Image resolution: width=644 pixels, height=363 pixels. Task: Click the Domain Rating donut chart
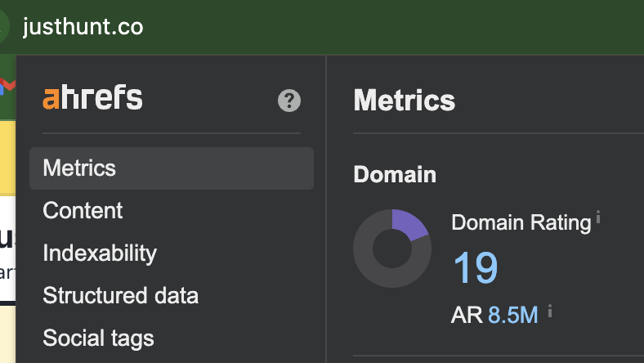coord(392,249)
